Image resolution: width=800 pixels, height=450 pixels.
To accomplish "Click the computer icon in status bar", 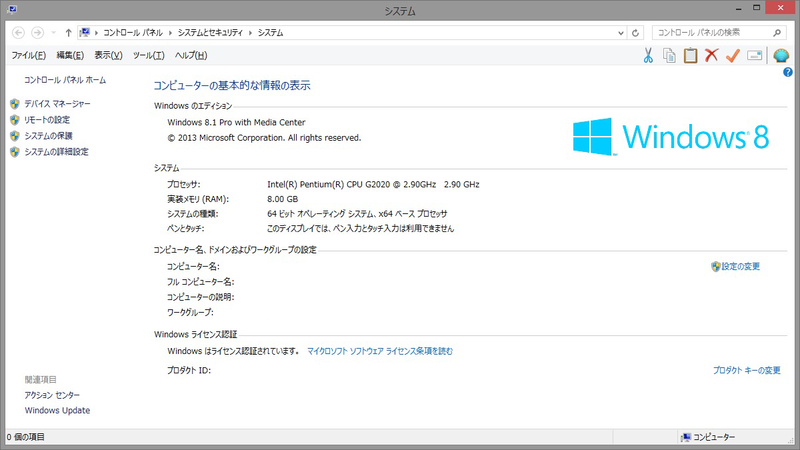I will click(686, 437).
